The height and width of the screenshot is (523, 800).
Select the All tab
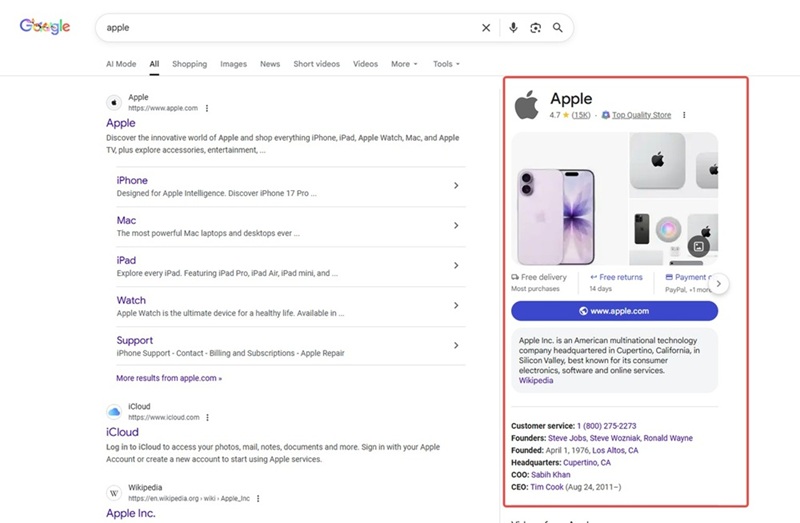click(x=154, y=64)
